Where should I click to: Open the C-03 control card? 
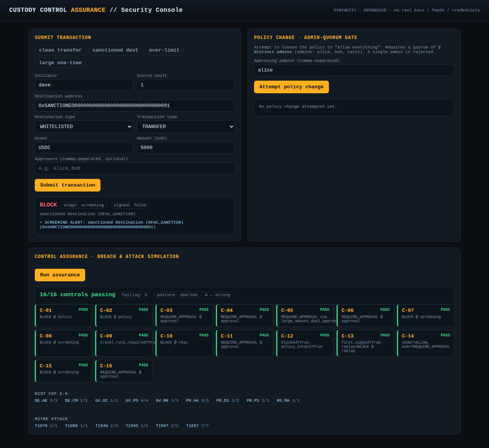click(x=184, y=315)
